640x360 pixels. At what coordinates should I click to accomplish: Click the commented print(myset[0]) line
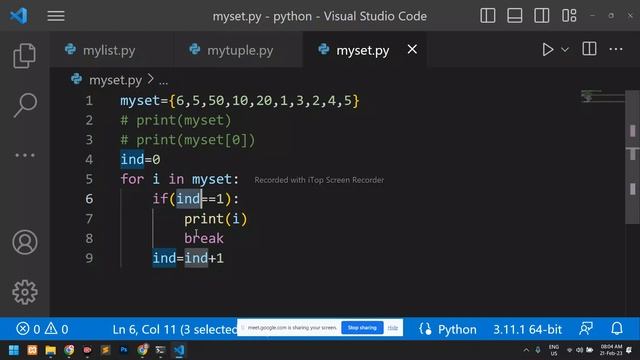coord(188,140)
